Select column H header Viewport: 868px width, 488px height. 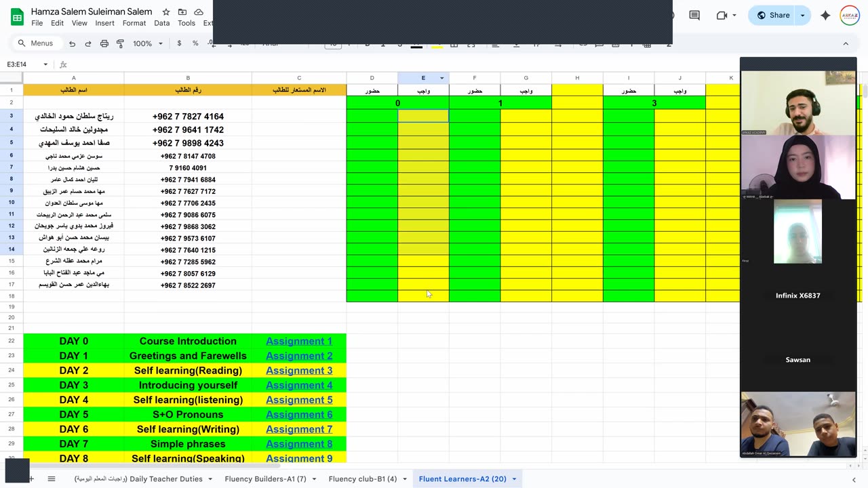[577, 78]
